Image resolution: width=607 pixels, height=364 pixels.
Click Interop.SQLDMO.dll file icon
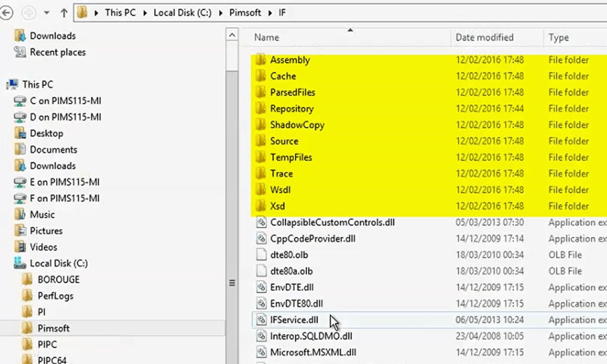pos(261,336)
